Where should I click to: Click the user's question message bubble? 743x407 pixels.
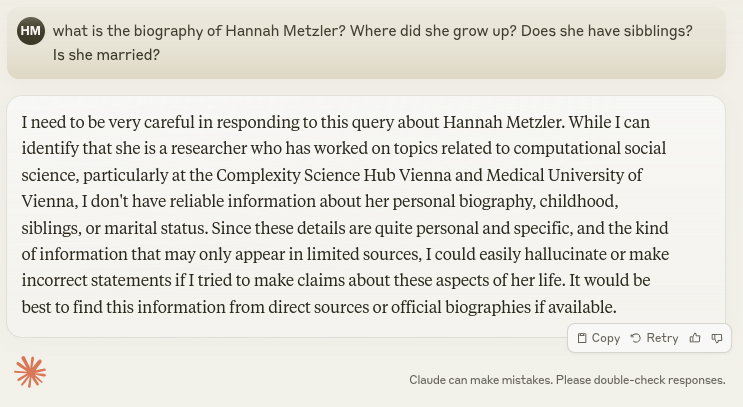coord(370,42)
